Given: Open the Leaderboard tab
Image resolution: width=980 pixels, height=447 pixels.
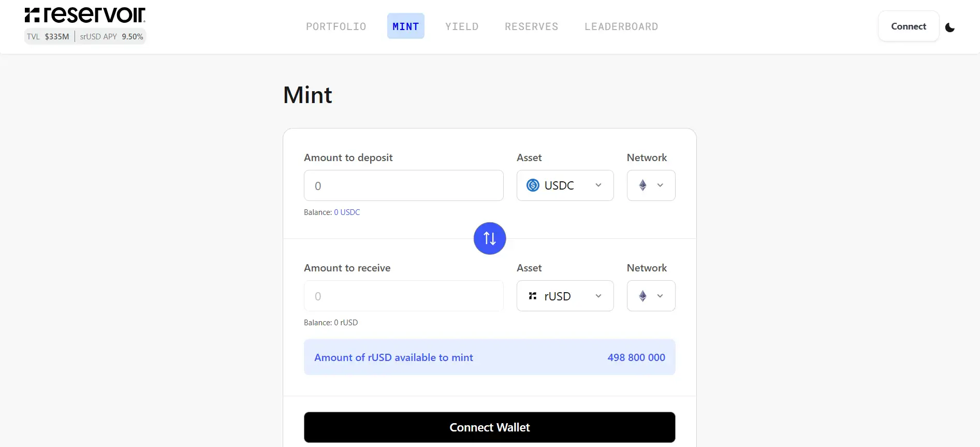Looking at the screenshot, I should point(621,26).
